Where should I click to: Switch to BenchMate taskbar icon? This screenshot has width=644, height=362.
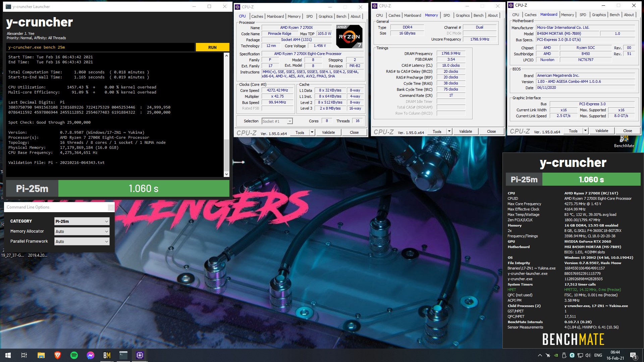107,355
